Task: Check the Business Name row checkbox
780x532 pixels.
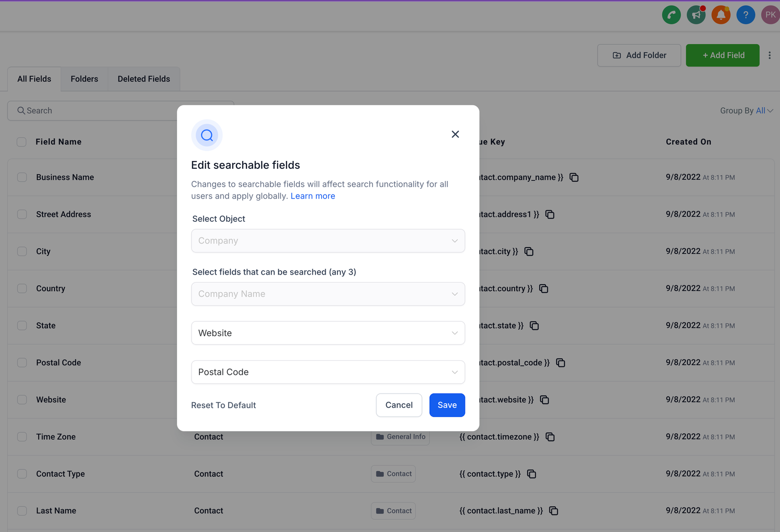Action: (x=22, y=177)
